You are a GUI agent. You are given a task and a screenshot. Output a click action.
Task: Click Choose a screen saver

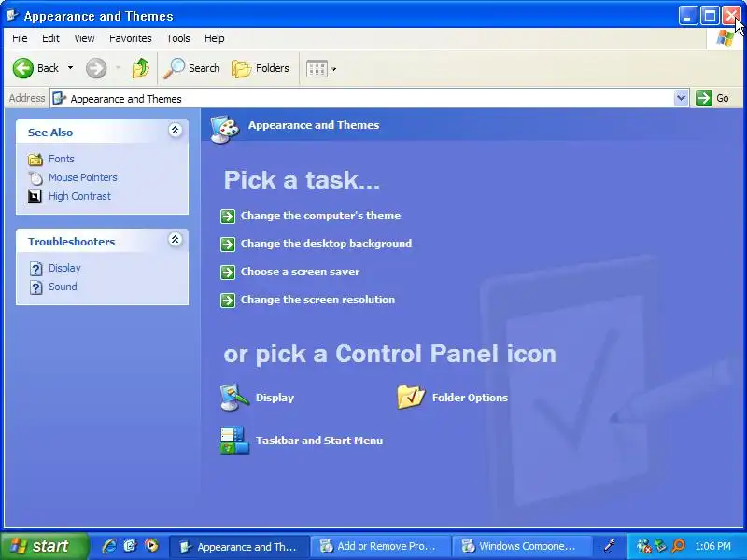pos(300,272)
